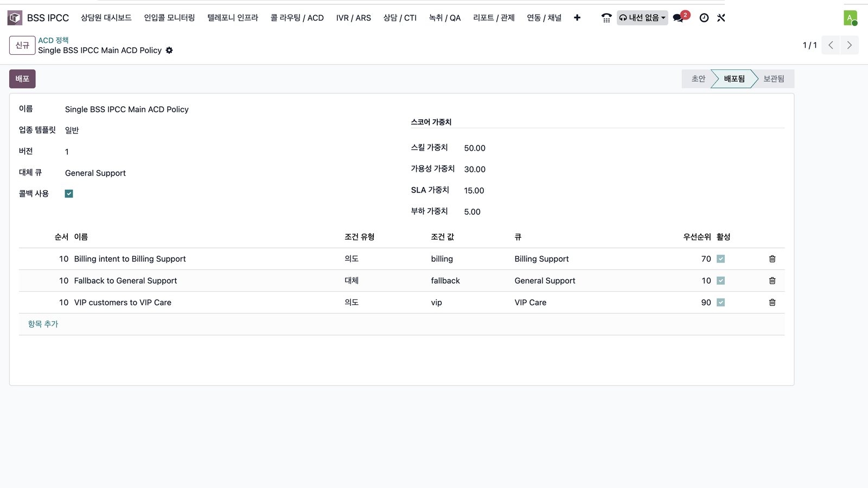Toggle active checkbox for Billing Support rule
Screen dimensions: 868x488
(720, 259)
